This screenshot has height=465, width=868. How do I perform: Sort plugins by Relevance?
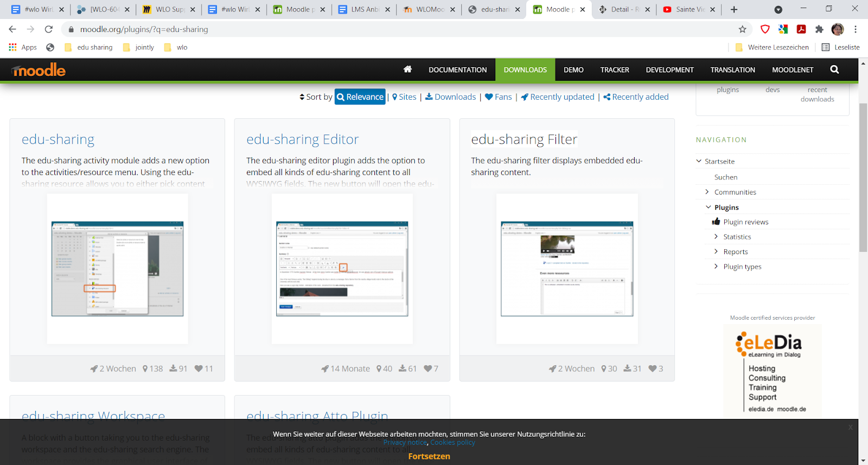[360, 96]
